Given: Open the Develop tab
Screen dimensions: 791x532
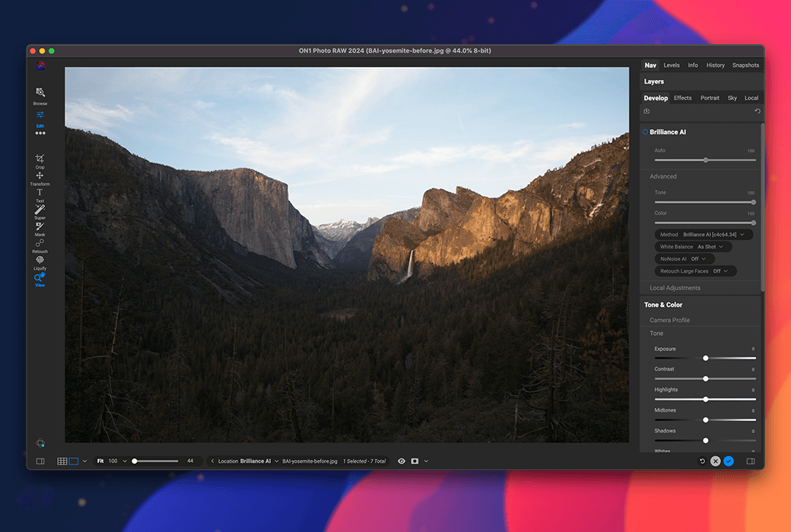Looking at the screenshot, I should pos(656,98).
